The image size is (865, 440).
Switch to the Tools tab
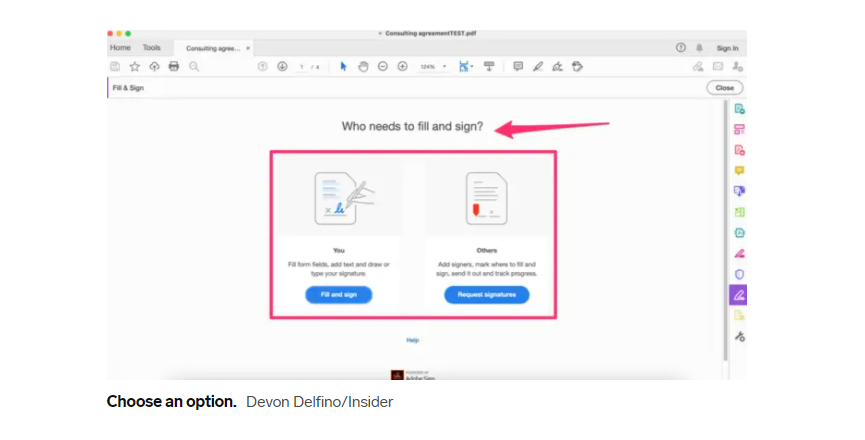click(152, 48)
